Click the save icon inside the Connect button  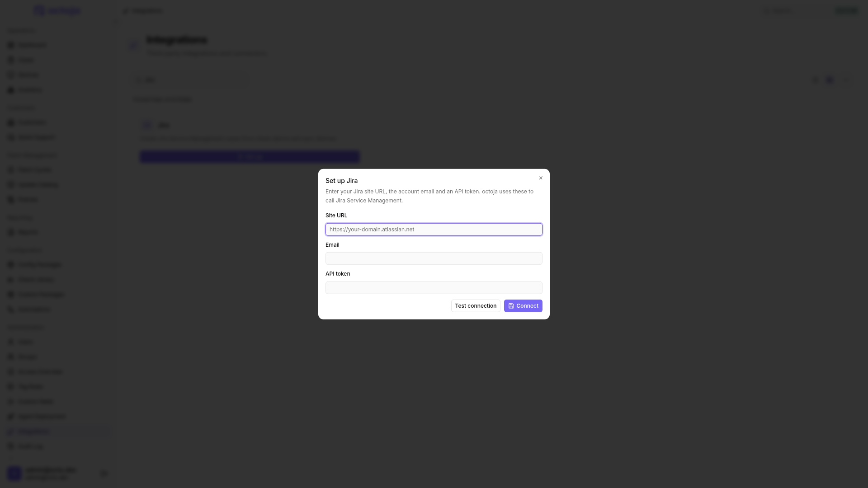511,306
